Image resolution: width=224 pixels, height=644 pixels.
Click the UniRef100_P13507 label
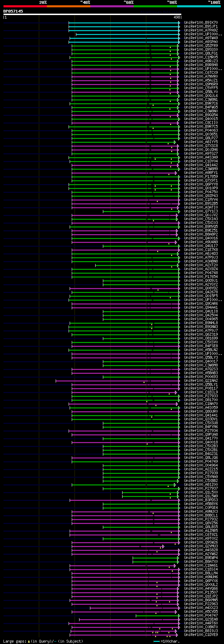coord(201,593)
